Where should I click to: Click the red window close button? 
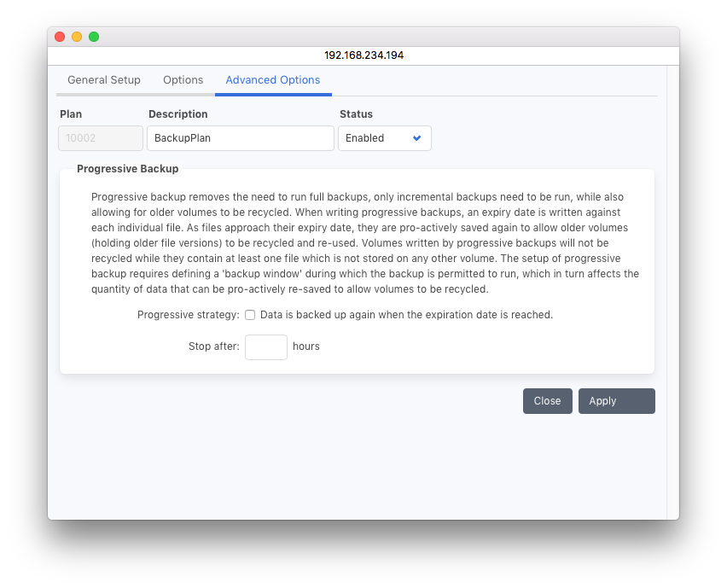tap(60, 37)
